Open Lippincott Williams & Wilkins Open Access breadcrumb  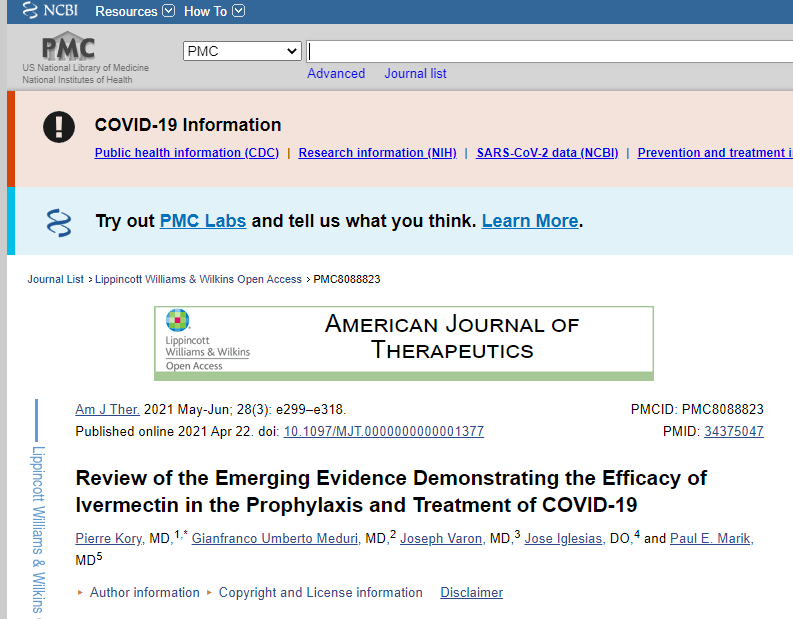(x=198, y=279)
